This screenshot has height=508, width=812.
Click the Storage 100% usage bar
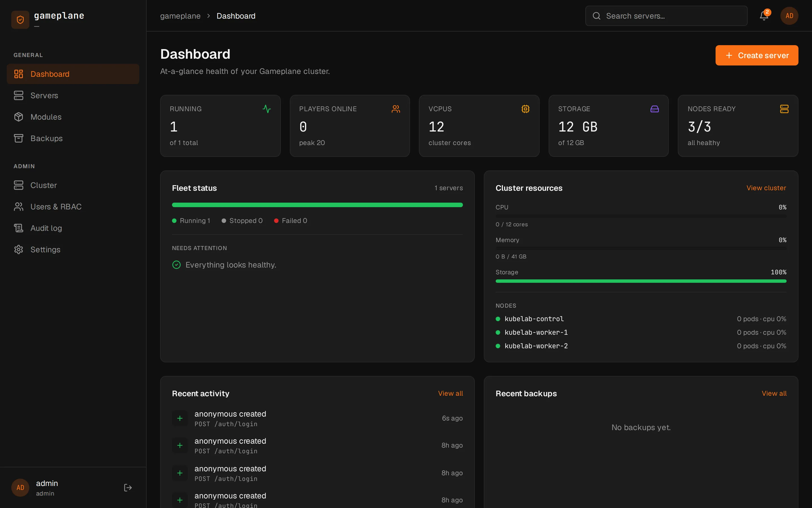point(641,281)
